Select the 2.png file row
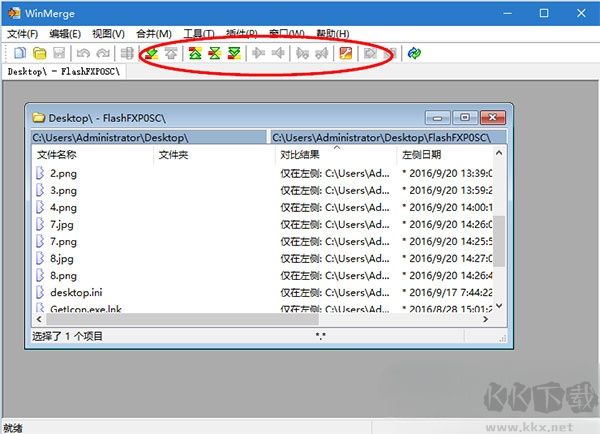Image resolution: width=600 pixels, height=434 pixels. pyautogui.click(x=262, y=173)
